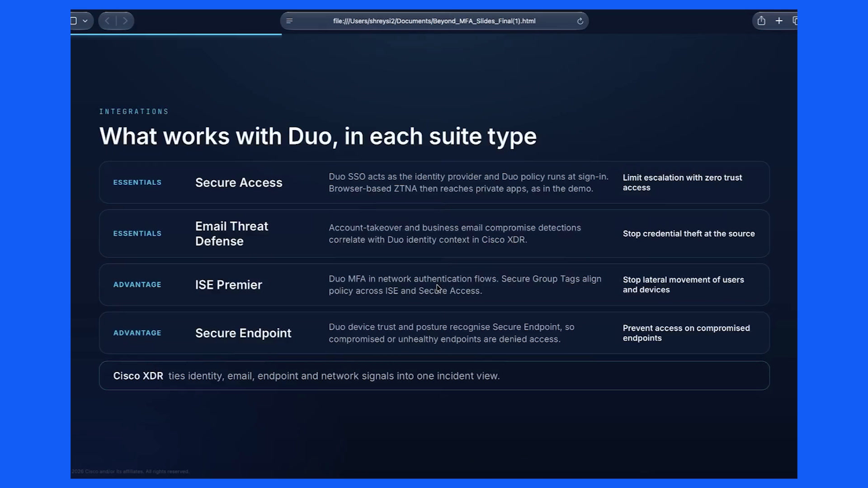Expand the sidebar dropdown chevron
The height and width of the screenshot is (488, 868).
(85, 21)
